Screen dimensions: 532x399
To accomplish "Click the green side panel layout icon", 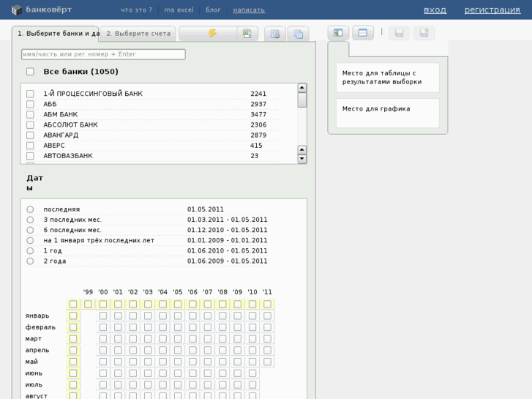I will click(338, 33).
